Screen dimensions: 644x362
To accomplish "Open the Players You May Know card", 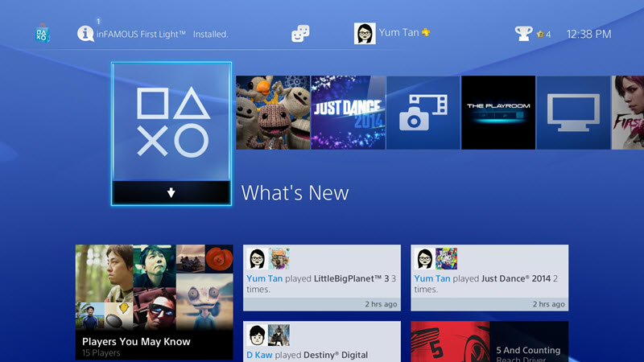I will click(x=154, y=302).
